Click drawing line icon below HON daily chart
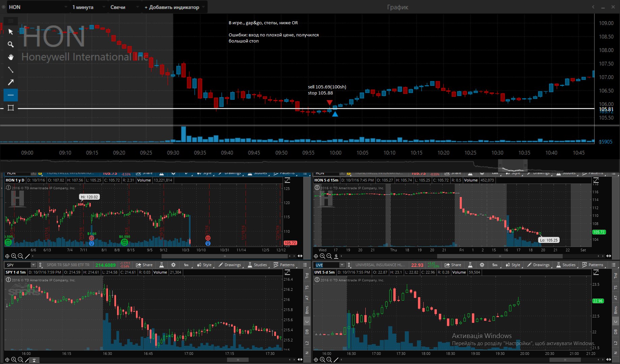The height and width of the screenshot is (364, 620). coord(27,256)
